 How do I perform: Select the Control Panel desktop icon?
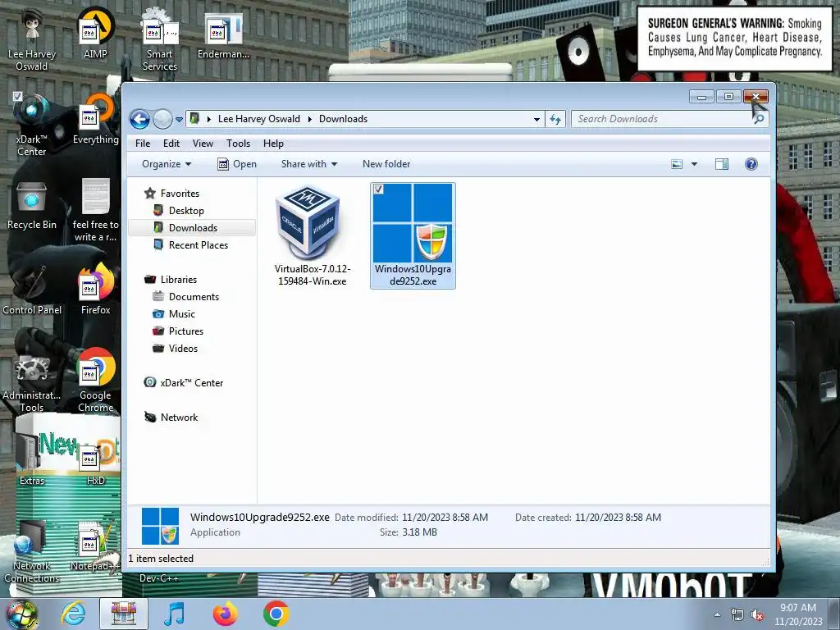pyautogui.click(x=32, y=290)
